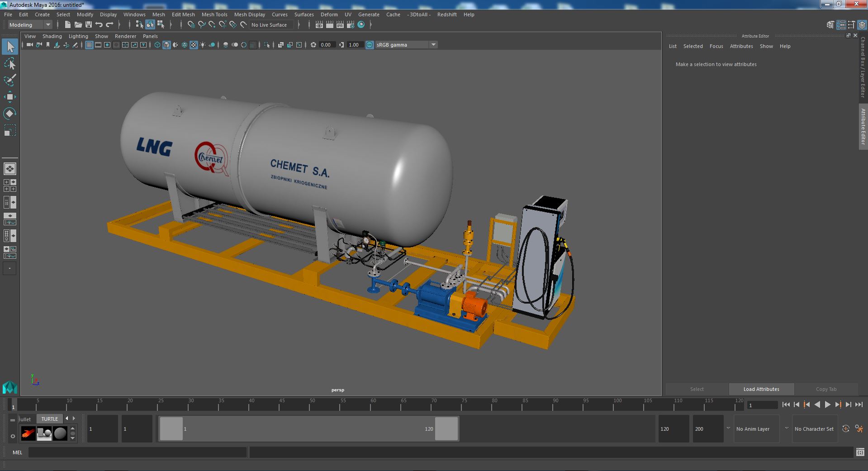Toggle wireframe shading in viewport
Screen dimensions: 868x471
pyautogui.click(x=157, y=45)
